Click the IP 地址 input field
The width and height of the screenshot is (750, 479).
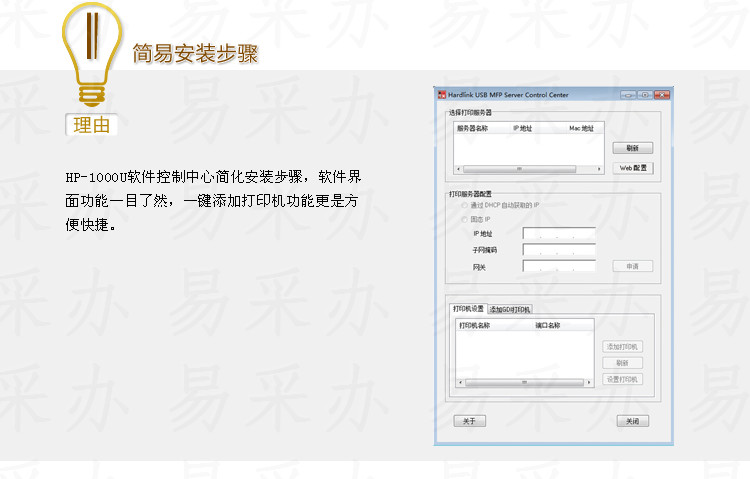tap(559, 233)
